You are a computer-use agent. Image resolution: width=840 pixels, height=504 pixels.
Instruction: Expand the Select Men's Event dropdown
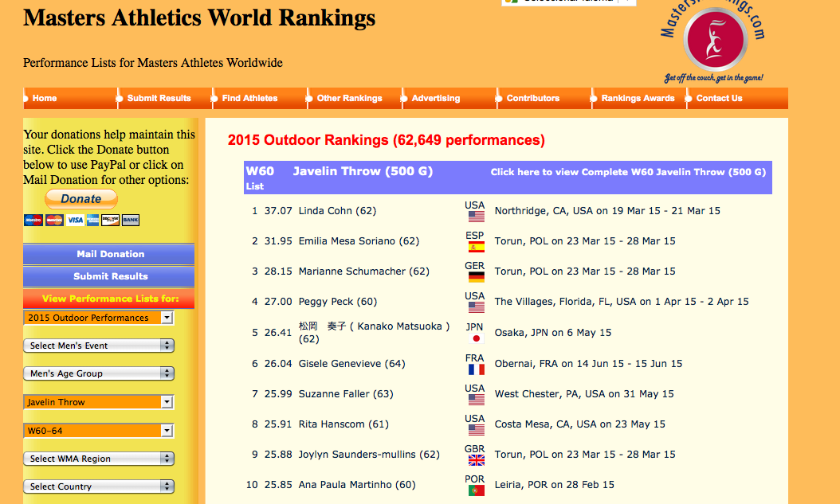99,346
